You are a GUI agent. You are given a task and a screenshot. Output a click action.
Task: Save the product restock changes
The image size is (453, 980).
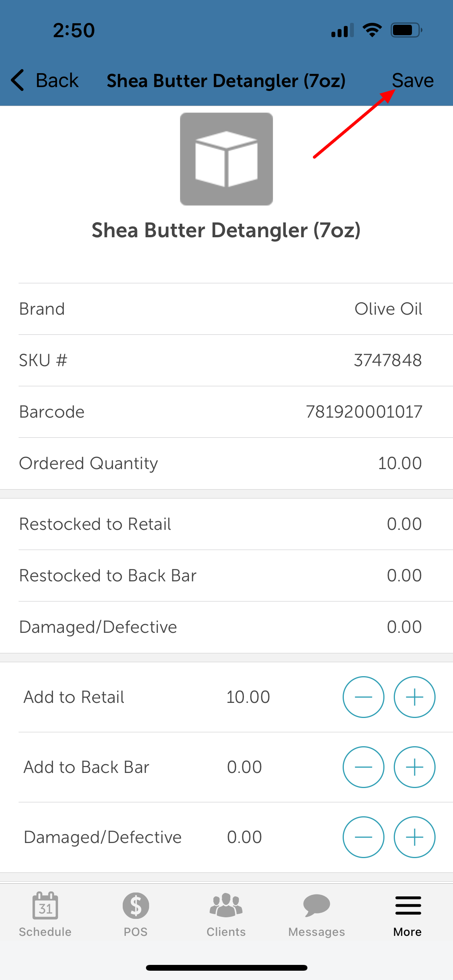[413, 80]
